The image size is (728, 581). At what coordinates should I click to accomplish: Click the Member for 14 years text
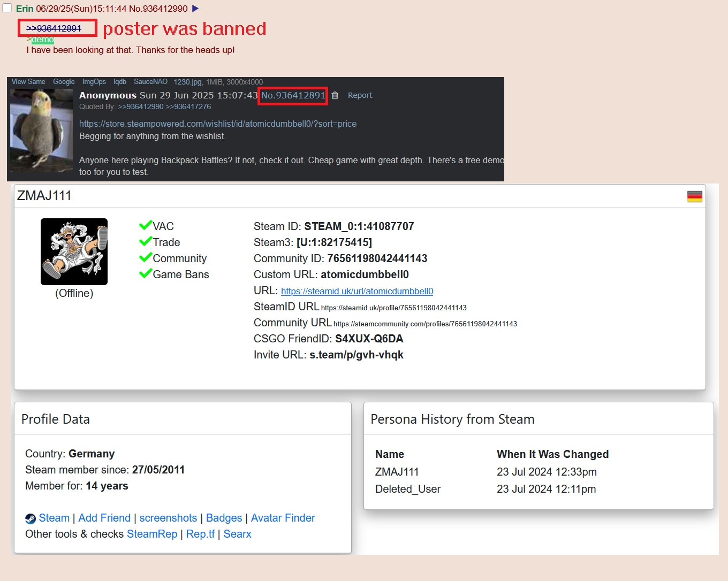click(x=77, y=486)
